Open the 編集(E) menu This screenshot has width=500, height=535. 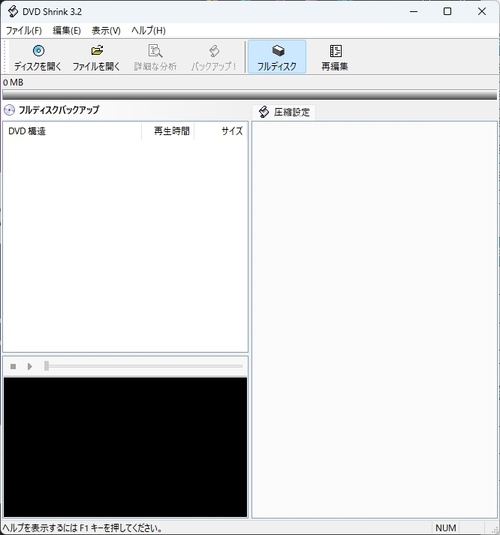point(67,31)
